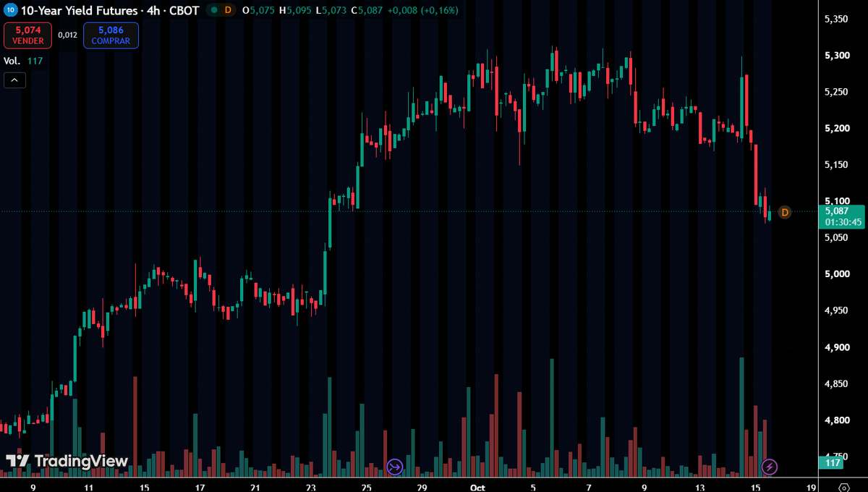Click the purple contract rollover icon on the time axis
Image resolution: width=868 pixels, height=492 pixels.
pyautogui.click(x=394, y=467)
